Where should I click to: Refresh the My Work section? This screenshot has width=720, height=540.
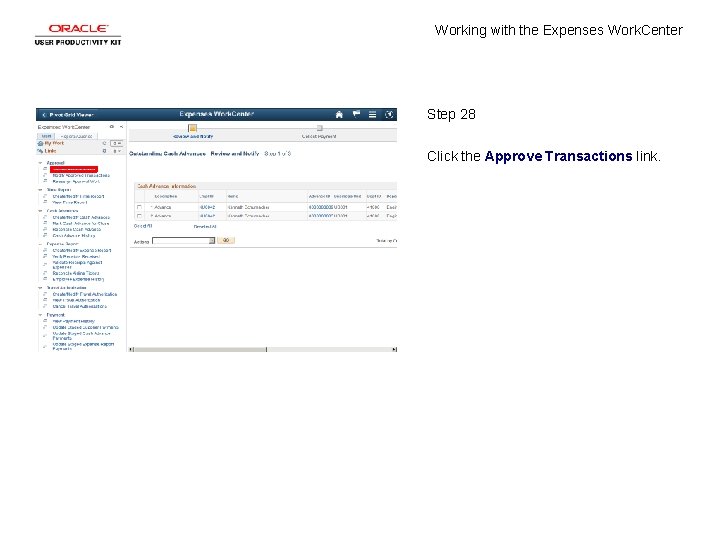coord(104,143)
